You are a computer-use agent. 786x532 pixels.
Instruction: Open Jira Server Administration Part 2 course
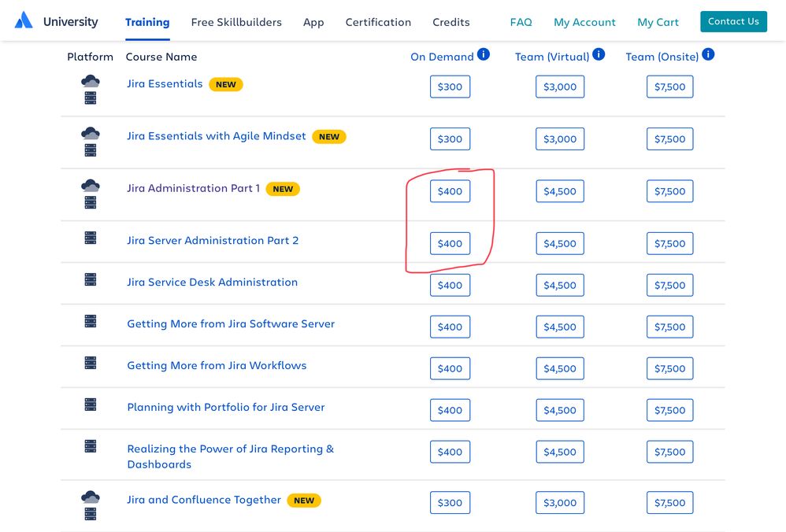pos(213,241)
